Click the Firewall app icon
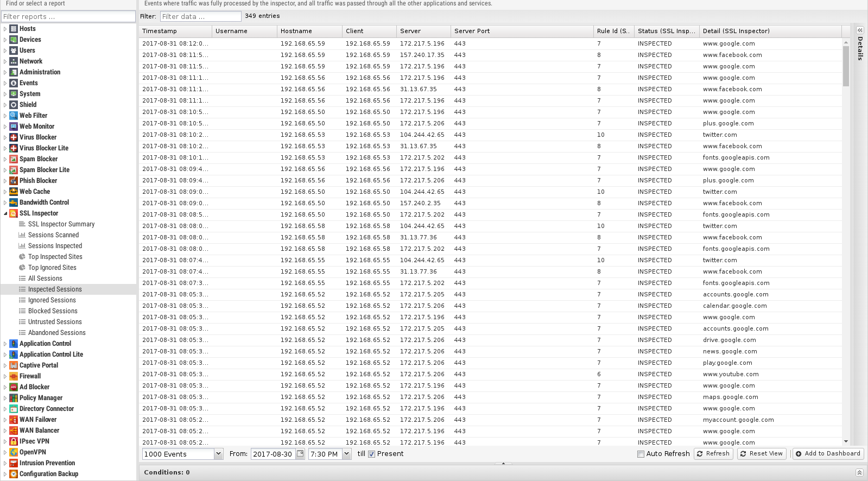The image size is (868, 481). pos(14,376)
